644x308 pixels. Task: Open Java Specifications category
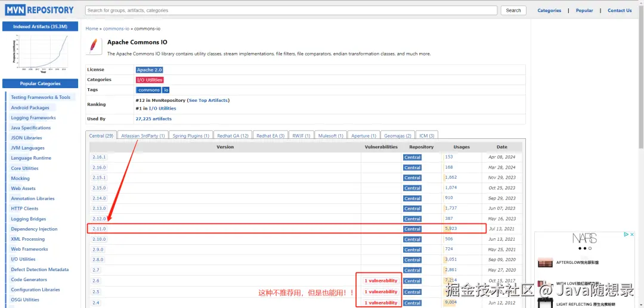tap(31, 128)
